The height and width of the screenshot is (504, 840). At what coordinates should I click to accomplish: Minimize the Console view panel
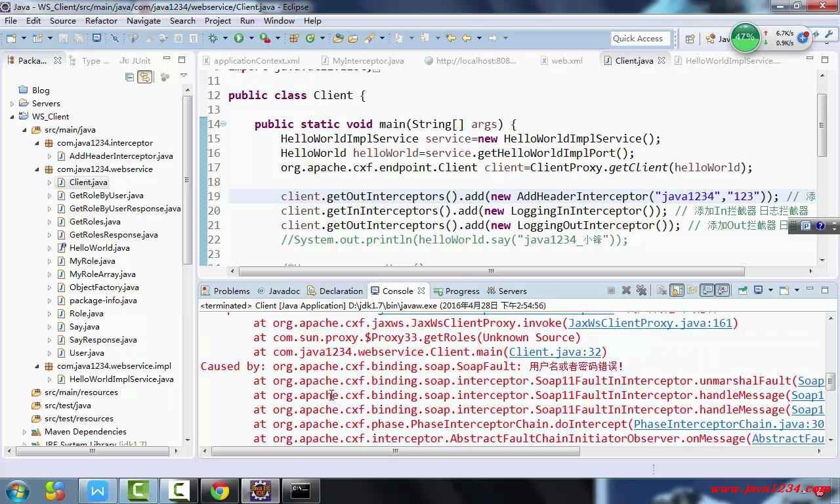pos(810,289)
